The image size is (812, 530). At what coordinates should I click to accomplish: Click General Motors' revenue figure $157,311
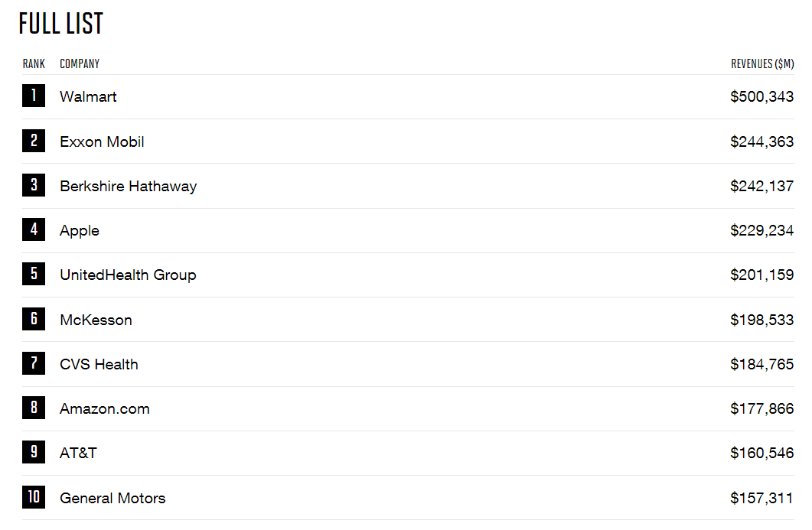click(761, 498)
